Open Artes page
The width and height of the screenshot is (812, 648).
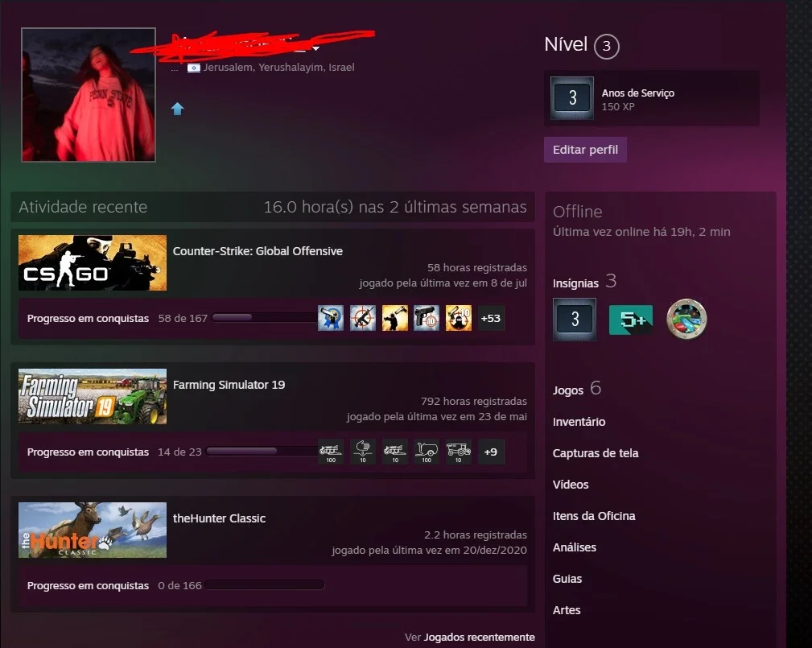point(567,610)
